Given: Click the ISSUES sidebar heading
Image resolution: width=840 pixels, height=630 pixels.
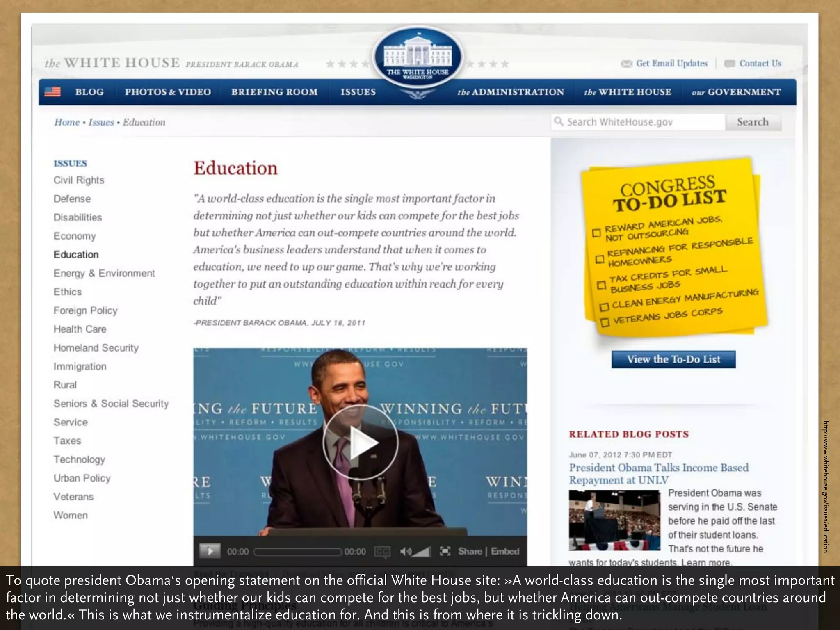Looking at the screenshot, I should point(70,163).
